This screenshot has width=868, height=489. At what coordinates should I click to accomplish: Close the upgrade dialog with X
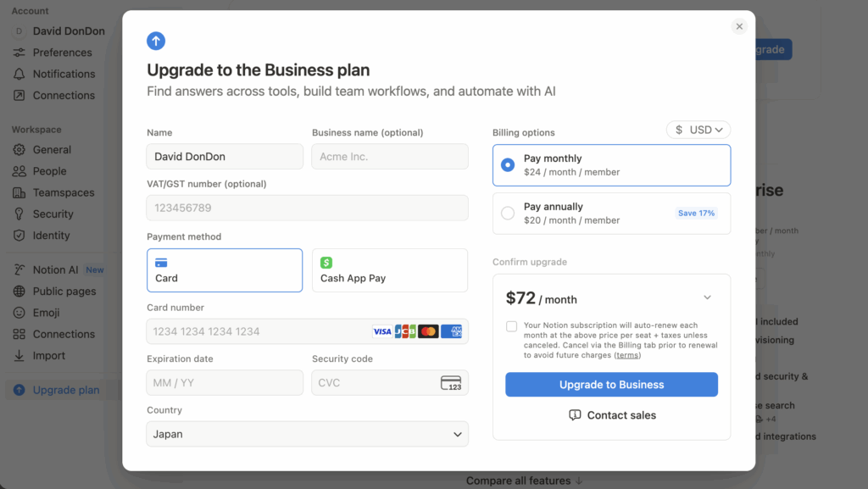click(739, 26)
